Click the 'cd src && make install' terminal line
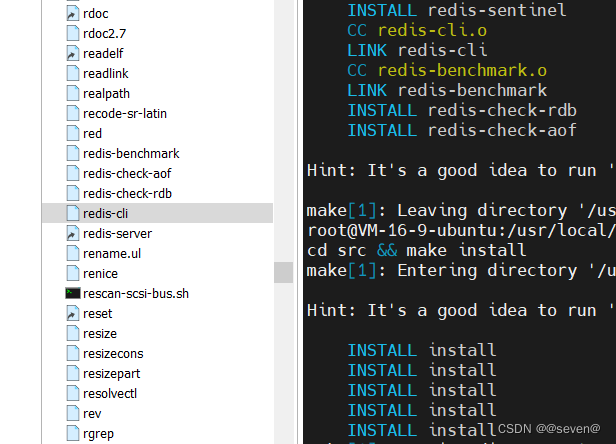 [416, 250]
